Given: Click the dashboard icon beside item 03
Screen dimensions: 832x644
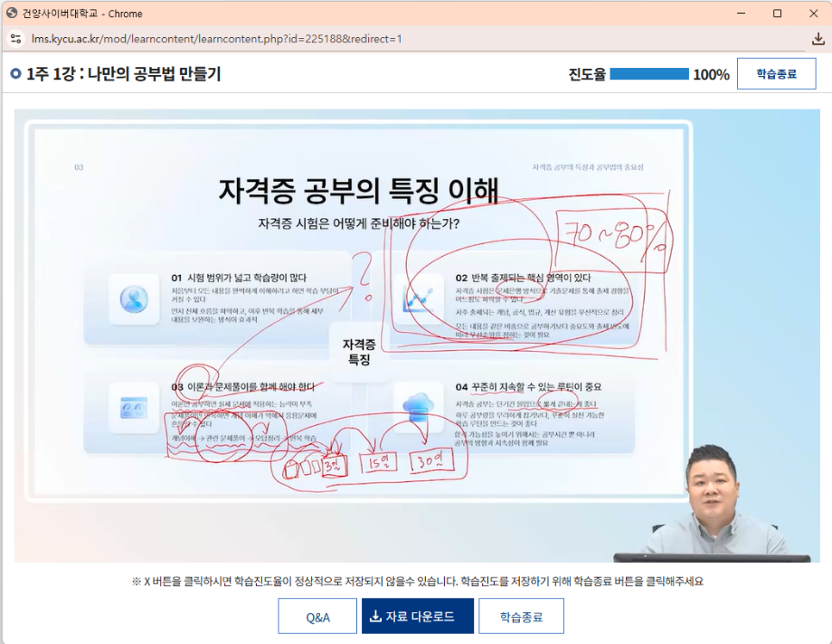Looking at the screenshot, I should point(134,408).
